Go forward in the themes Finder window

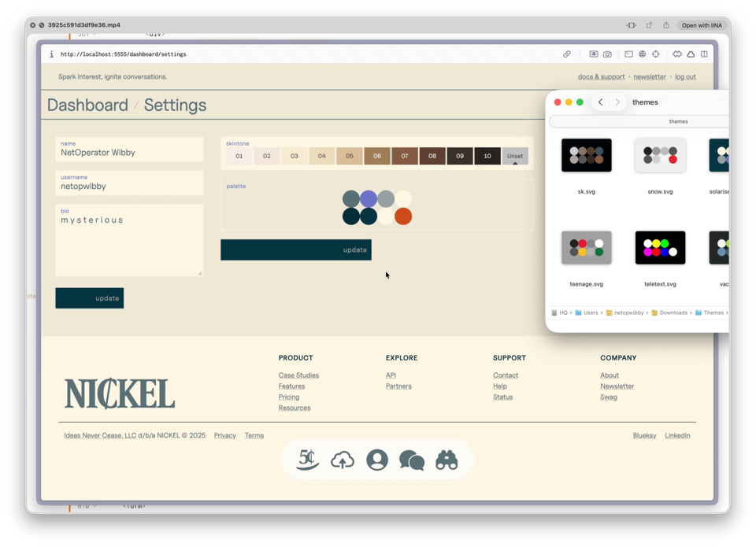[617, 102]
